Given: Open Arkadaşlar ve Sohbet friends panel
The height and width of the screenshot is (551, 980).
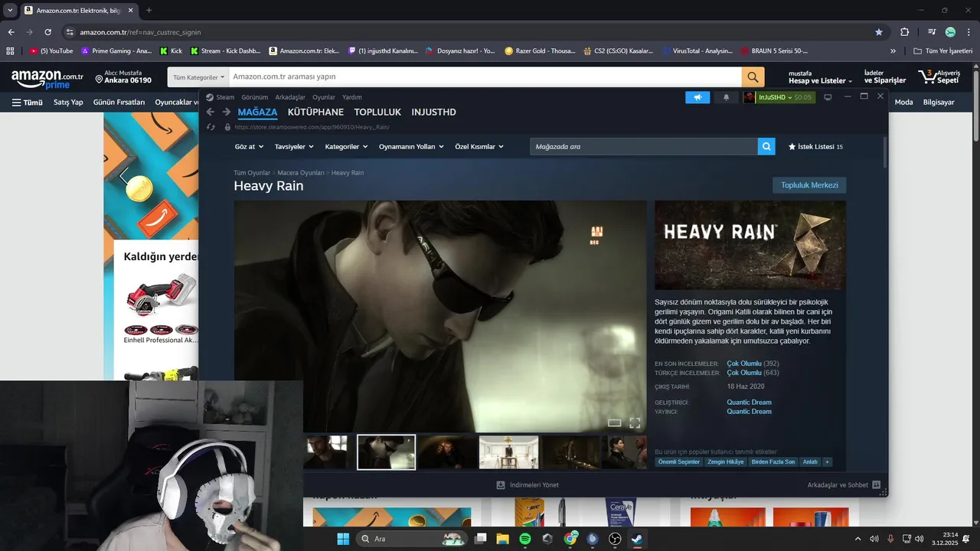Looking at the screenshot, I should pos(844,485).
